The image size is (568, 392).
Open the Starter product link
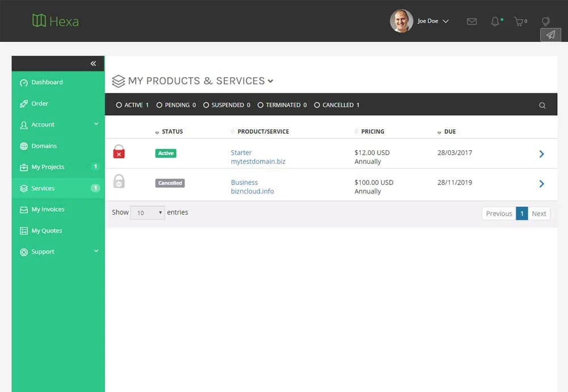(241, 153)
